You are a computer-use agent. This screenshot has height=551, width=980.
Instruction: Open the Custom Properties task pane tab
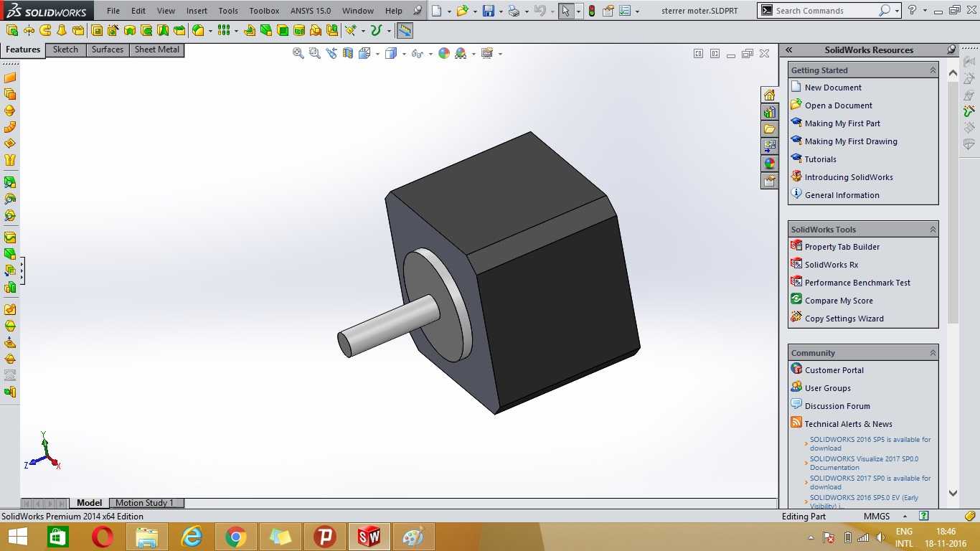tap(769, 181)
